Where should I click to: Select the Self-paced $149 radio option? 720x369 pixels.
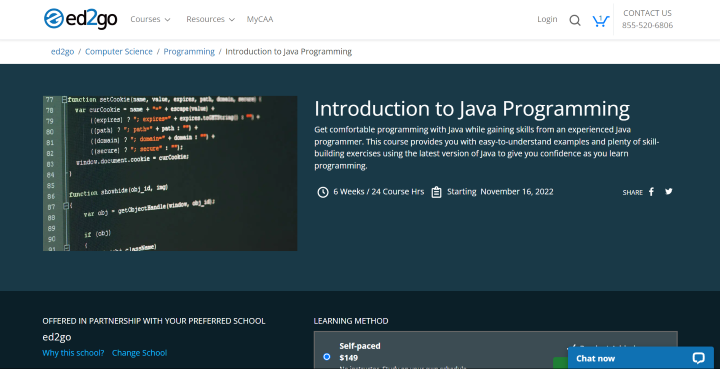[326, 357]
